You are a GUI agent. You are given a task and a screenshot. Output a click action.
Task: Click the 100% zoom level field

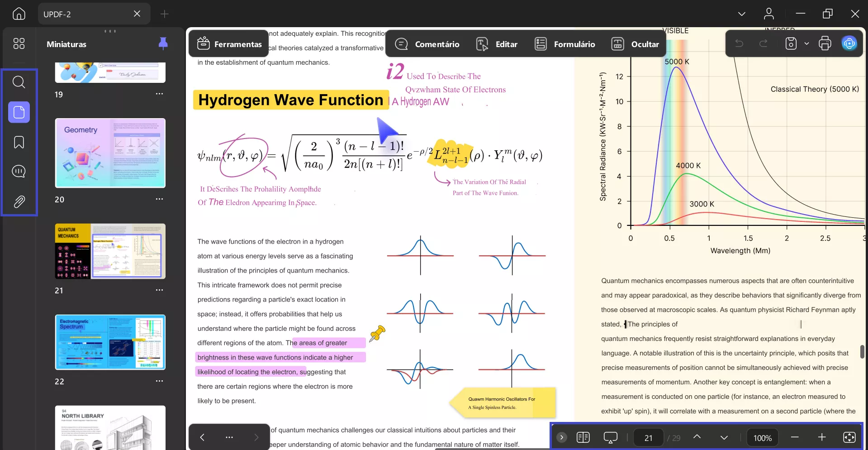[763, 438]
